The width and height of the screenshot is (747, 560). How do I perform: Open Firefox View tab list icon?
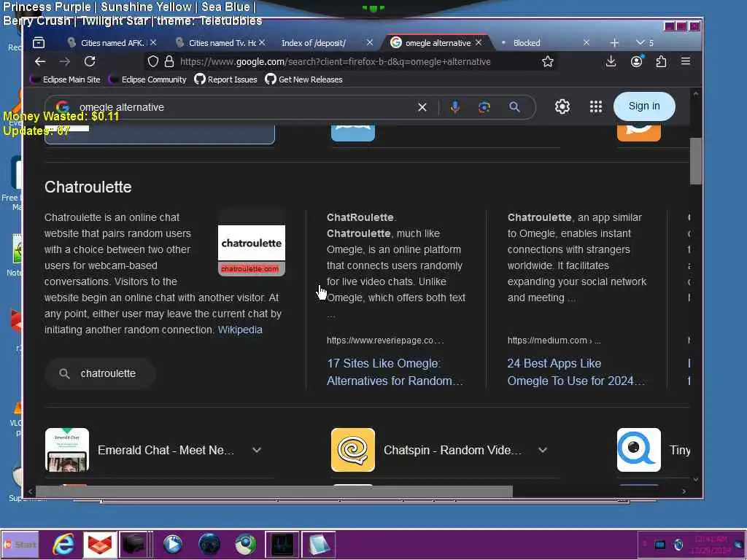point(39,43)
